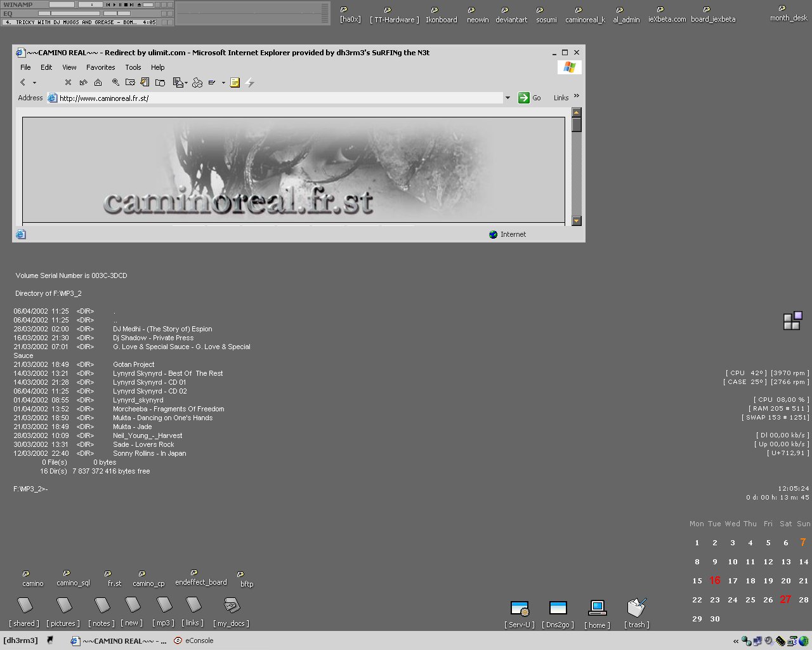Open the Back history dropdown arrow
The height and width of the screenshot is (650, 812).
point(34,83)
